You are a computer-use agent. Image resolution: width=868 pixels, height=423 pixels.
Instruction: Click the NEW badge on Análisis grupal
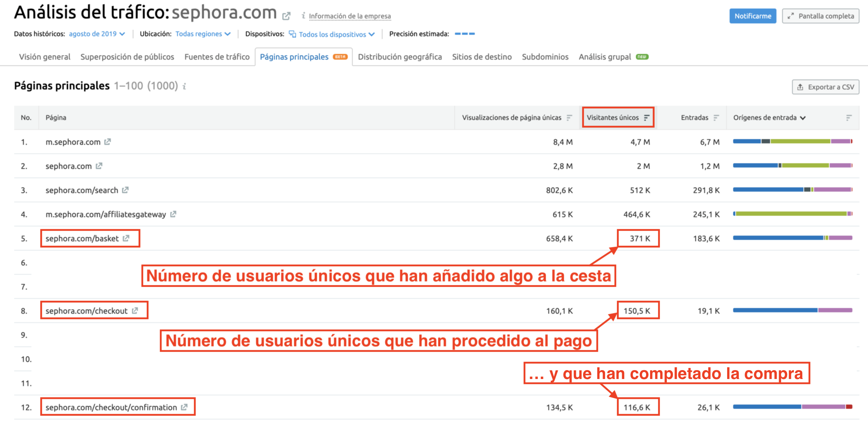tap(642, 57)
